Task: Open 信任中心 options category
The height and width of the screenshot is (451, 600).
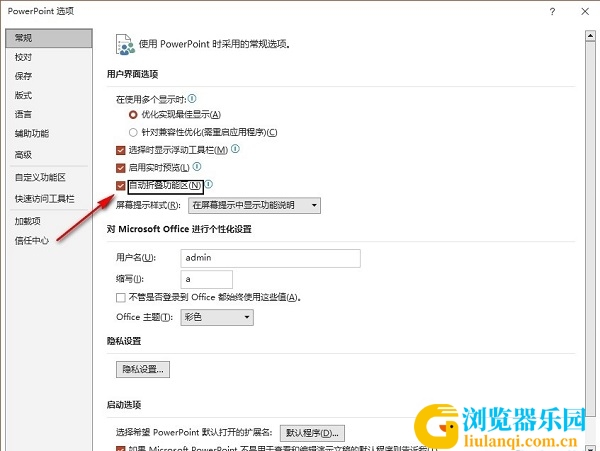Action: point(49,241)
